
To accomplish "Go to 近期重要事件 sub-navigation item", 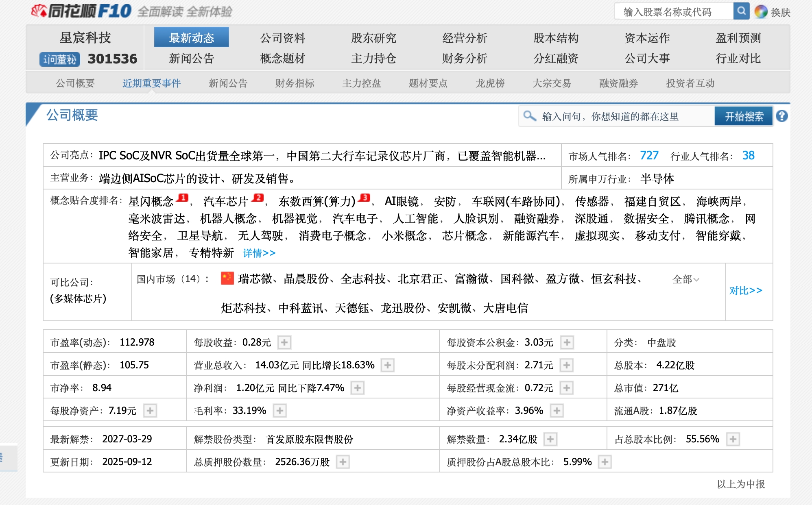I will point(152,83).
